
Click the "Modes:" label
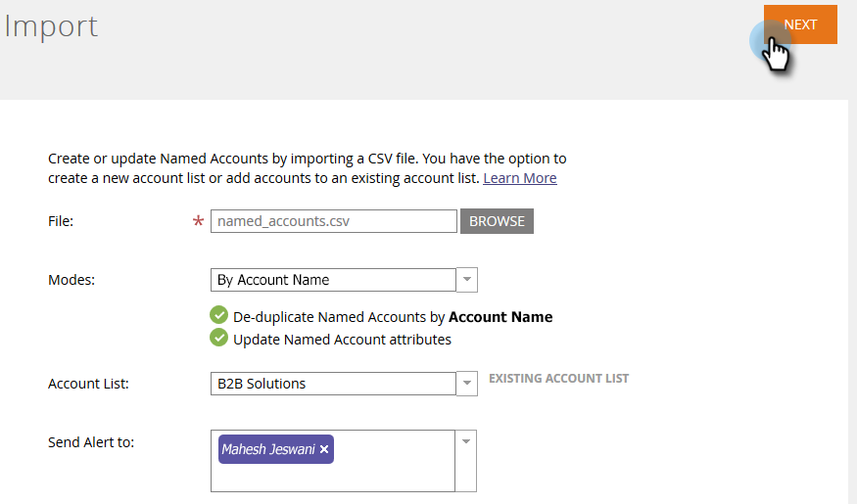coord(71,280)
